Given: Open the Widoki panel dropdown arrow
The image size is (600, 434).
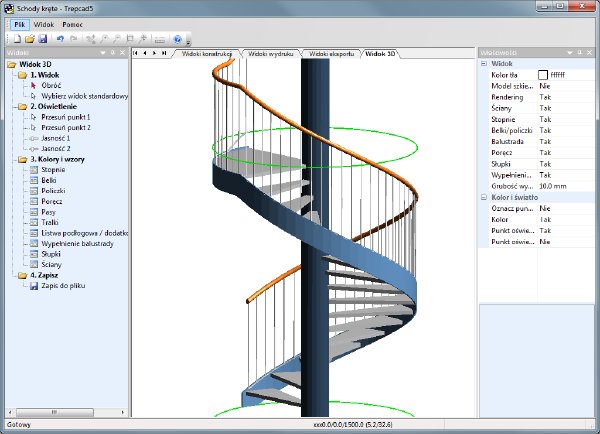Looking at the screenshot, I should pyautogui.click(x=103, y=52).
